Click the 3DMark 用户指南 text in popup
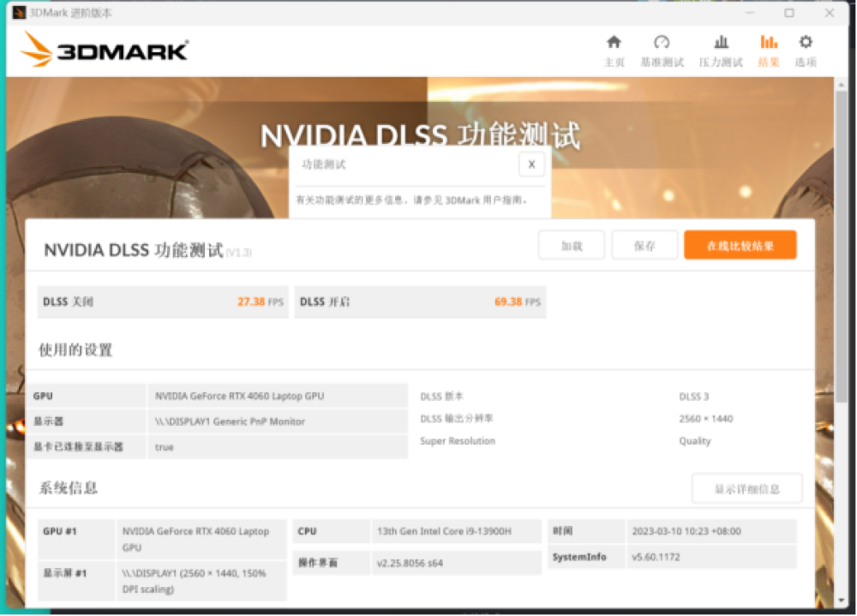Image resolution: width=857 pixels, height=616 pixels. (x=482, y=200)
